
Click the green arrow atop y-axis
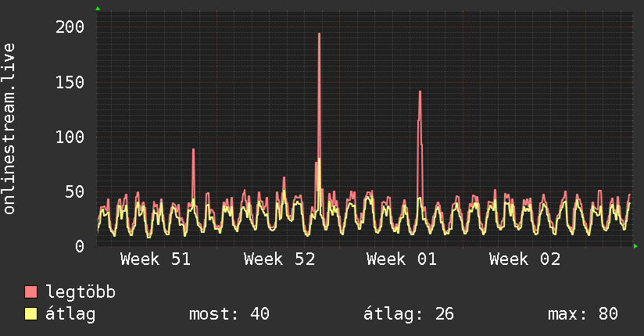tap(98, 9)
